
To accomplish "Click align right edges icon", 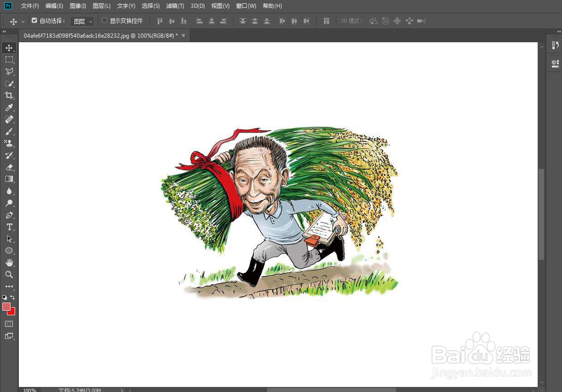I will point(223,21).
